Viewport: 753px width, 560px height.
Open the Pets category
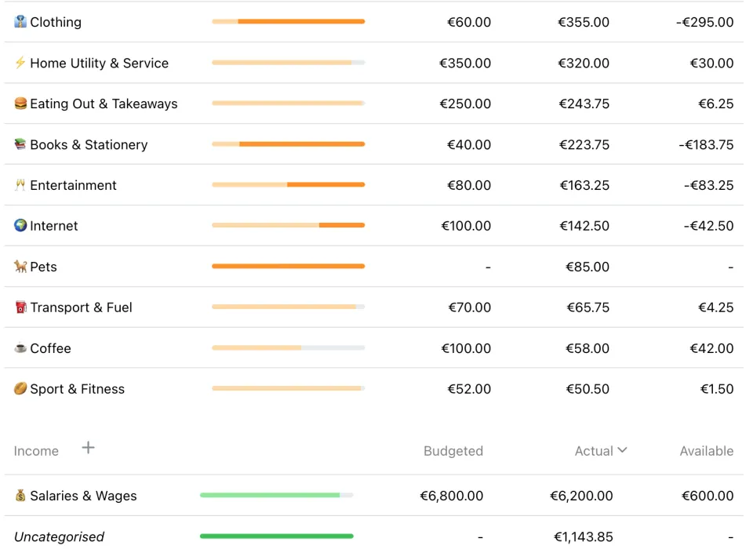click(373, 267)
